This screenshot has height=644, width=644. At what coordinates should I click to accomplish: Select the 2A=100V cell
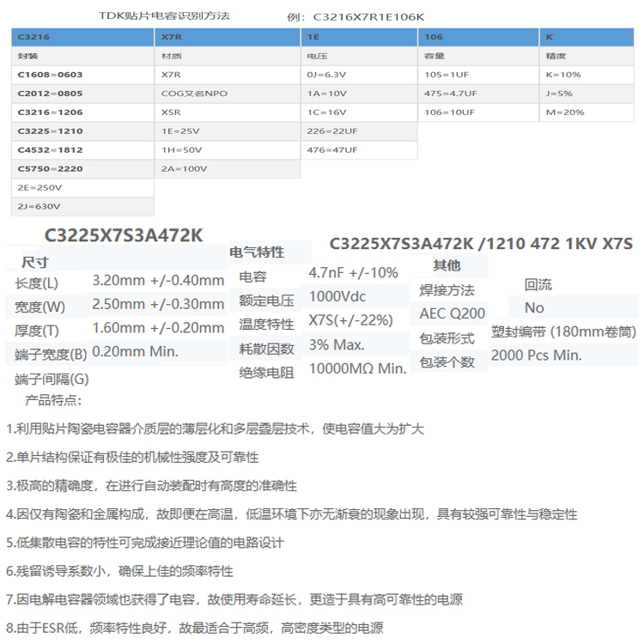[x=228, y=169]
